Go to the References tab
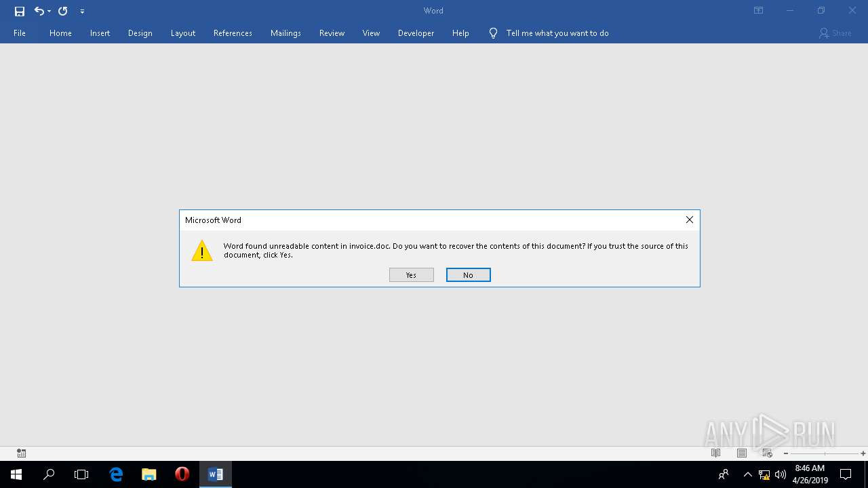Screen dimensions: 868x488 233,33
